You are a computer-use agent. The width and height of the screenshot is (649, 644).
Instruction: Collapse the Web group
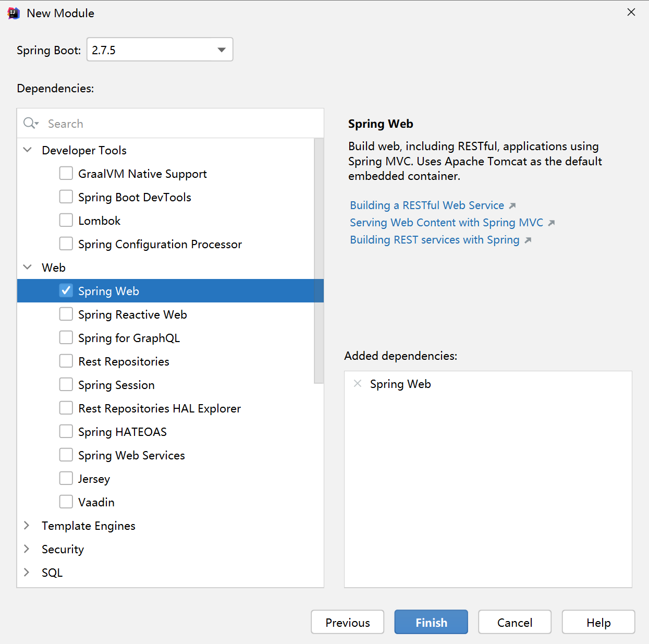[28, 267]
